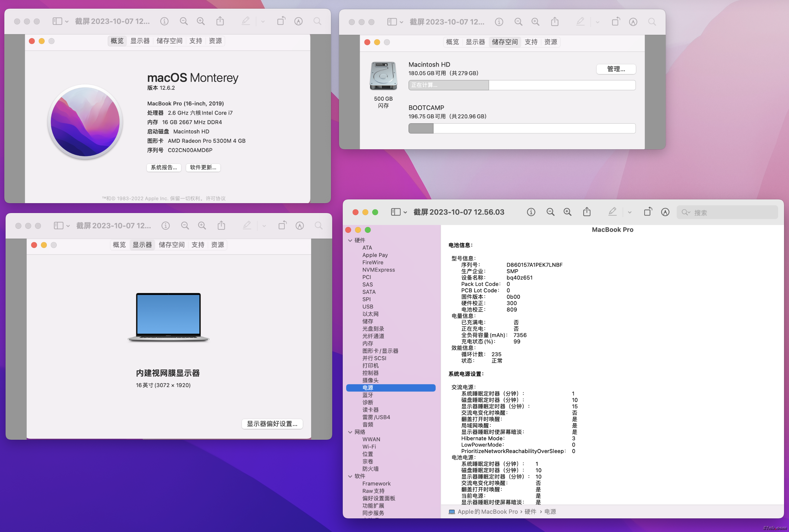Screen dimensions: 789x532
Task: Open sidebar view dropdown in 12.56.03 window
Action: pos(405,212)
